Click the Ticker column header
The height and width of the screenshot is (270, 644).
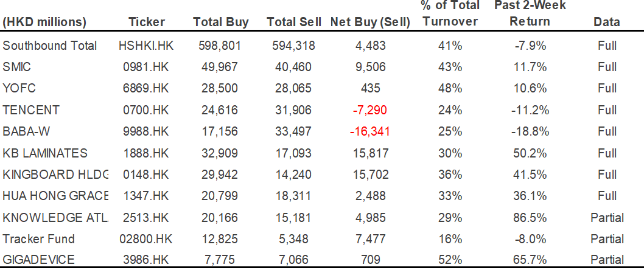[146, 22]
